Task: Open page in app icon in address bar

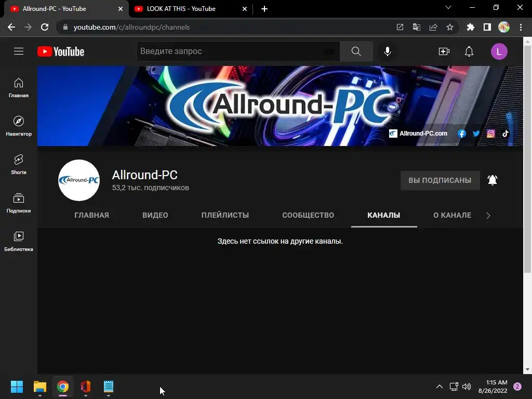Action: click(400, 27)
